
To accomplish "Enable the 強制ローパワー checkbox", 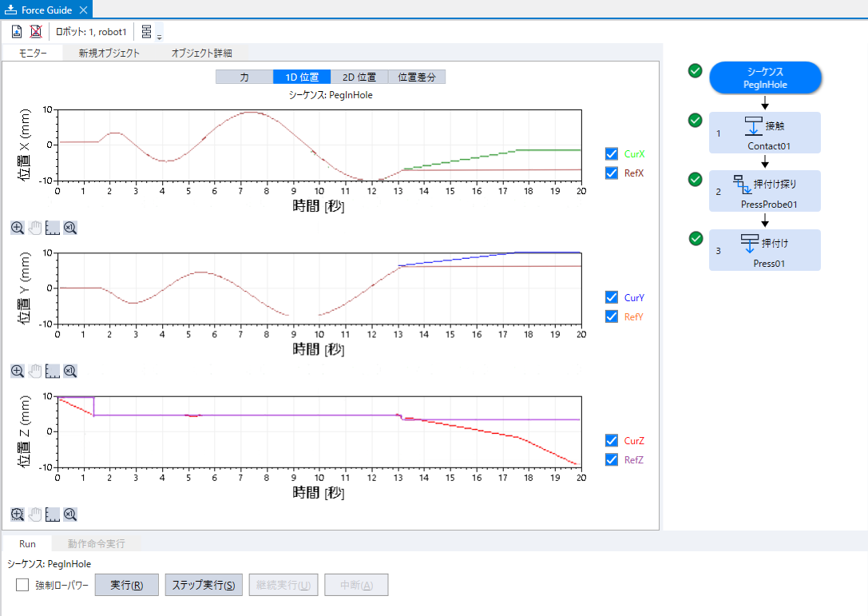I will pyautogui.click(x=22, y=585).
